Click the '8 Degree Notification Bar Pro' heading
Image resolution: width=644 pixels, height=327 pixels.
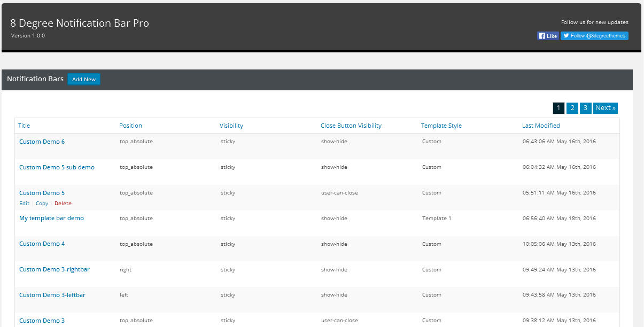80,23
